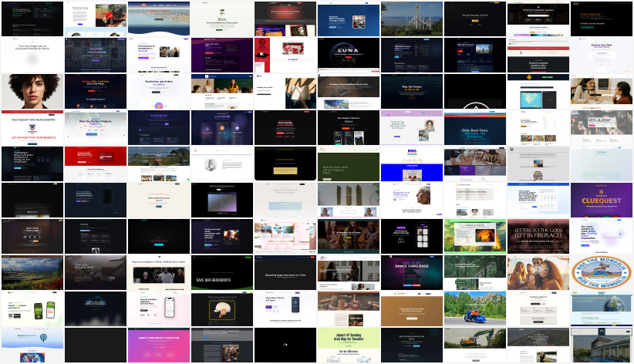
Task: Open the 'Snapshot Wonderland' thumbnail
Action: click(x=96, y=56)
